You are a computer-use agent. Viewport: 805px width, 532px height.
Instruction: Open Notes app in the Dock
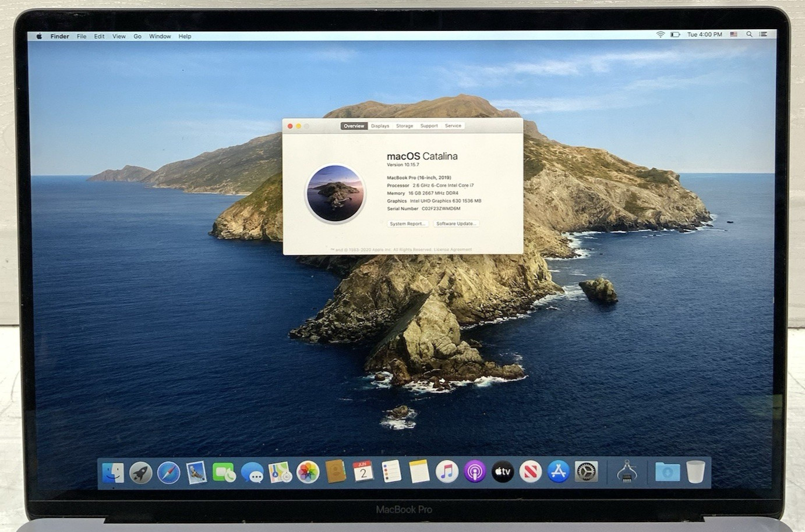(419, 472)
